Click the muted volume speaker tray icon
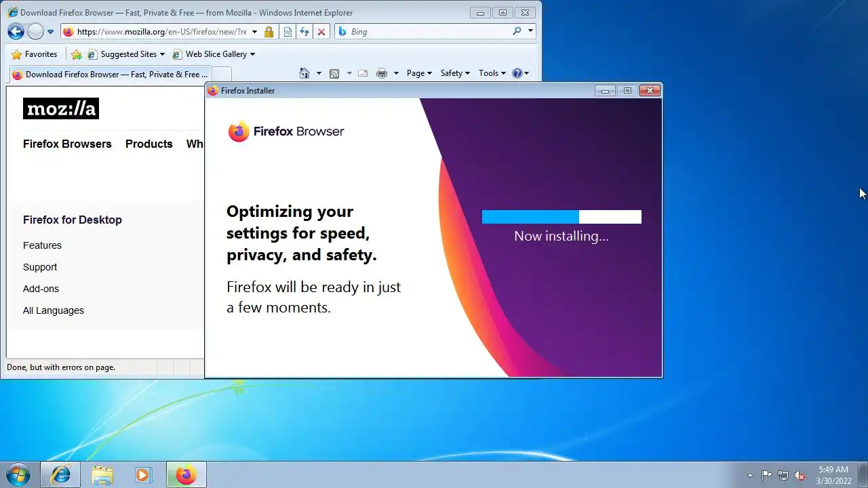This screenshot has width=868, height=488. [800, 475]
